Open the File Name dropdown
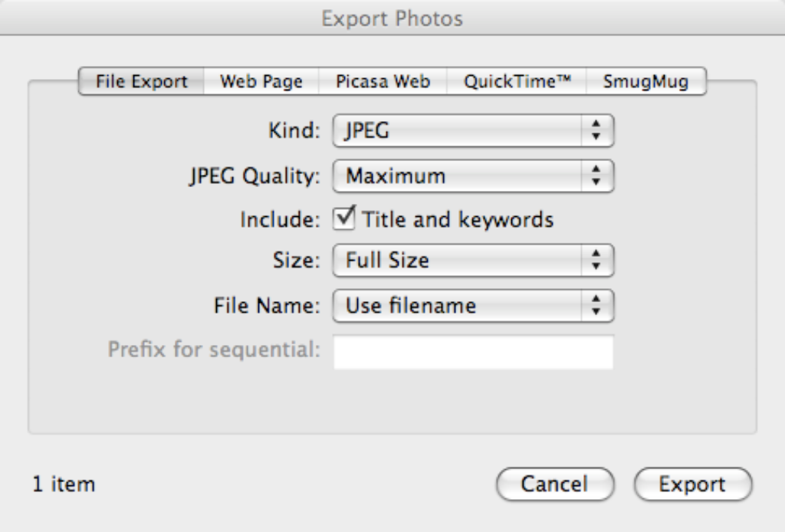785x532 pixels. pyautogui.click(x=460, y=305)
